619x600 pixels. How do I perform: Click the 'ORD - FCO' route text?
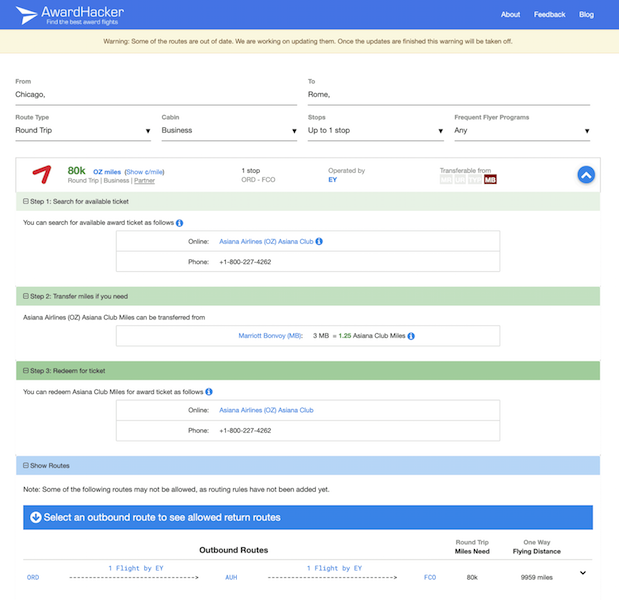(x=258, y=180)
